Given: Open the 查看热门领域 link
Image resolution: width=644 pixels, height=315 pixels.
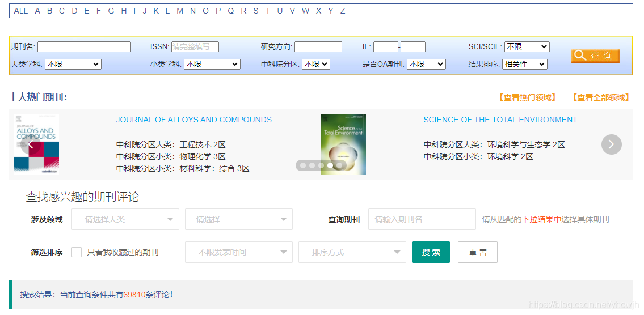Looking at the screenshot, I should point(527,97).
